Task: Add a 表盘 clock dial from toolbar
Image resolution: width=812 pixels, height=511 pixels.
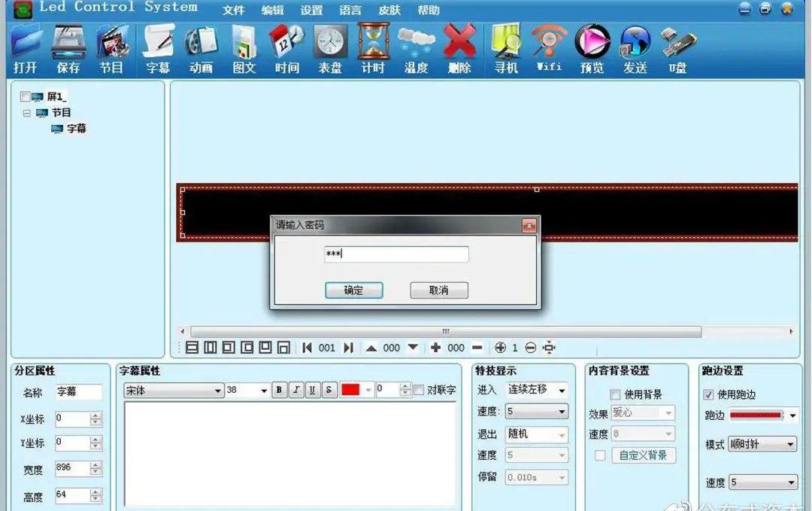Action: click(330, 48)
